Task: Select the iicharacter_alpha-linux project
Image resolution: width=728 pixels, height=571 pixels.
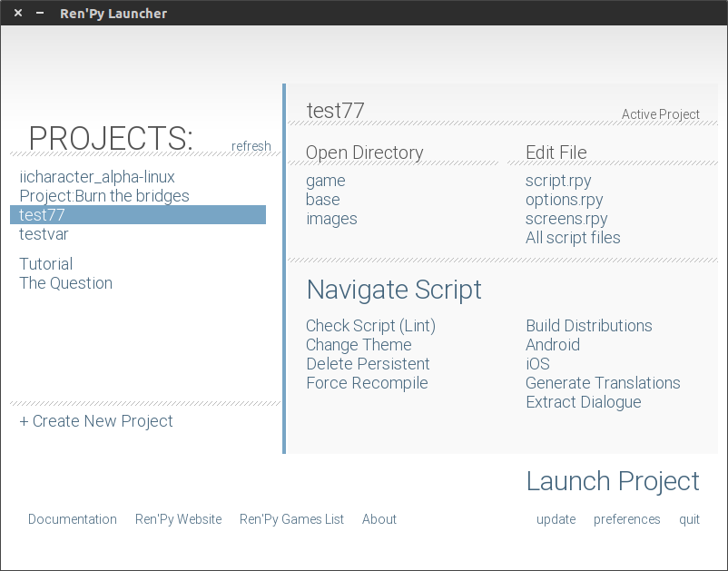Action: point(97,177)
